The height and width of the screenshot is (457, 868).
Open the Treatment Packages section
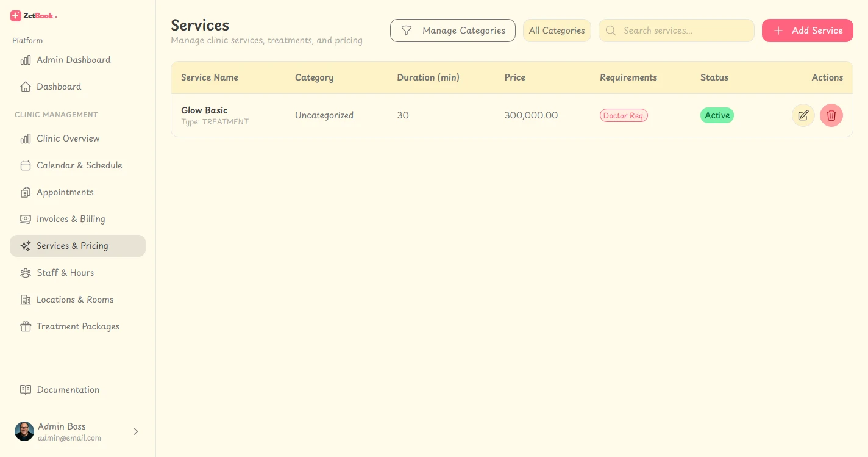coord(78,326)
